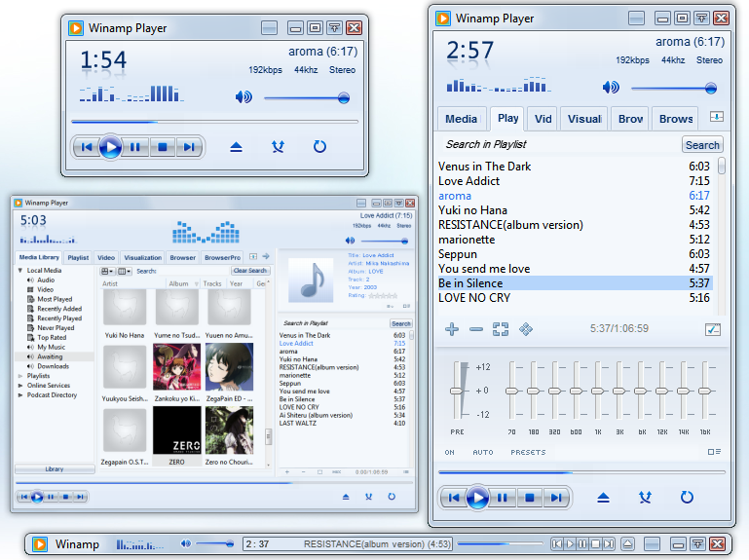Skip to next track in the small top player
This screenshot has width=749, height=560.
click(x=189, y=147)
